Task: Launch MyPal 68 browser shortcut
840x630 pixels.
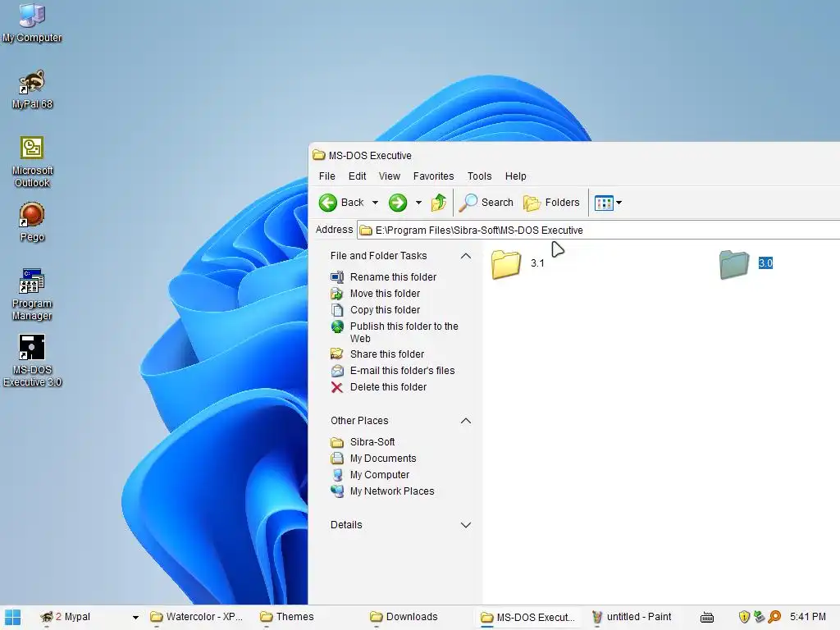Action: (32, 89)
